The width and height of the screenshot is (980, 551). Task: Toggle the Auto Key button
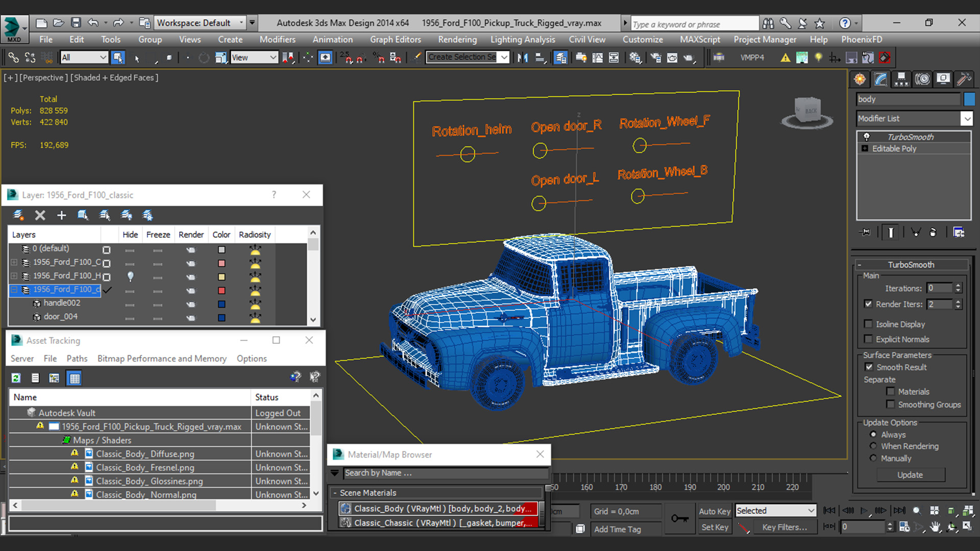(x=714, y=511)
